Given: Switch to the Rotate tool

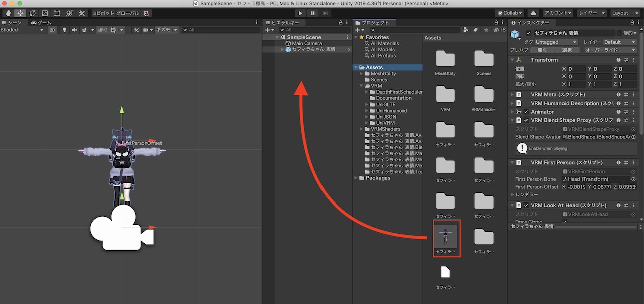Looking at the screenshot, I should pos(33,13).
